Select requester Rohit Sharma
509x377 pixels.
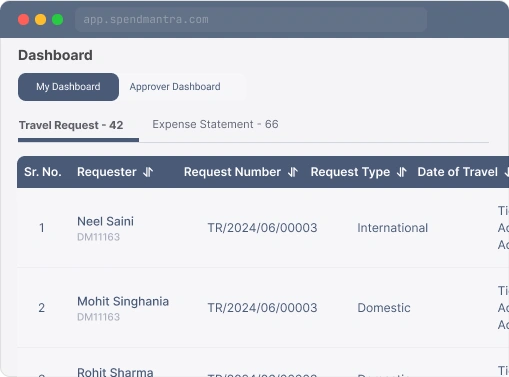(x=115, y=372)
